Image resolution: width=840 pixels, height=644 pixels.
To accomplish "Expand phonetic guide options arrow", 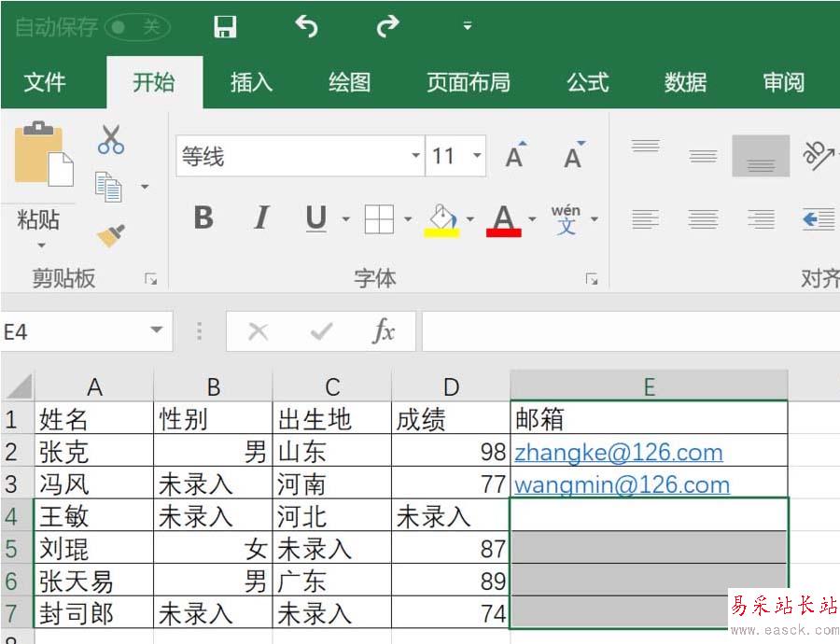I will (x=595, y=218).
